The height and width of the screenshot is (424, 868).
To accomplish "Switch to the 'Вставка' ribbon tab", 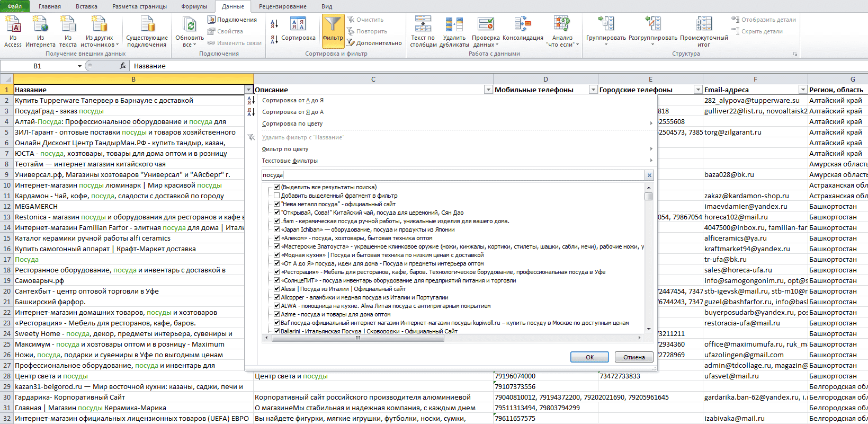I will click(x=86, y=6).
